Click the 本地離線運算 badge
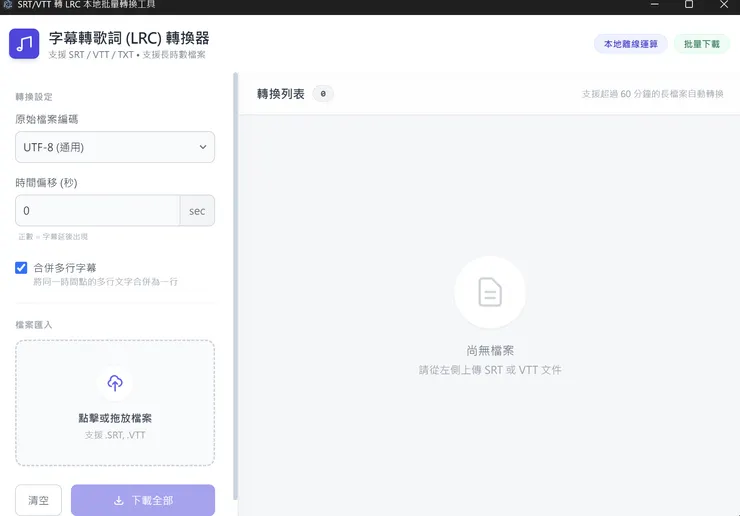The width and height of the screenshot is (740, 516). (x=631, y=44)
